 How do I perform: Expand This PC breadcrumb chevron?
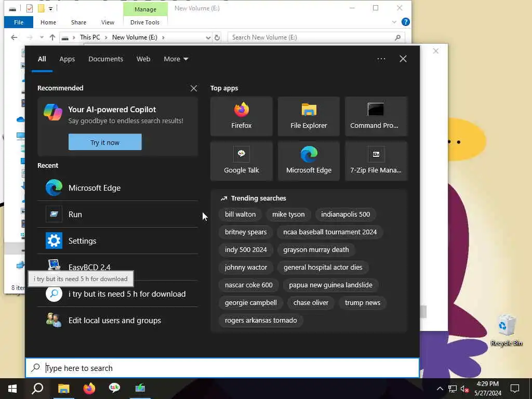tap(106, 37)
